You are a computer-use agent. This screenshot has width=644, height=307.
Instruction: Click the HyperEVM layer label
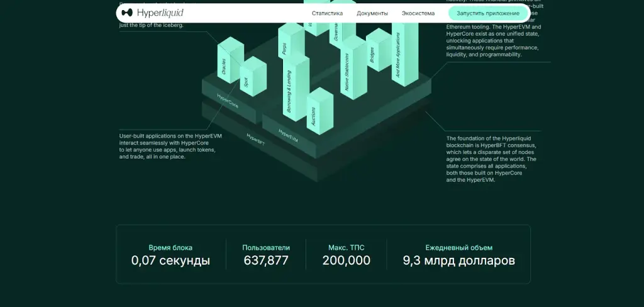coord(288,136)
